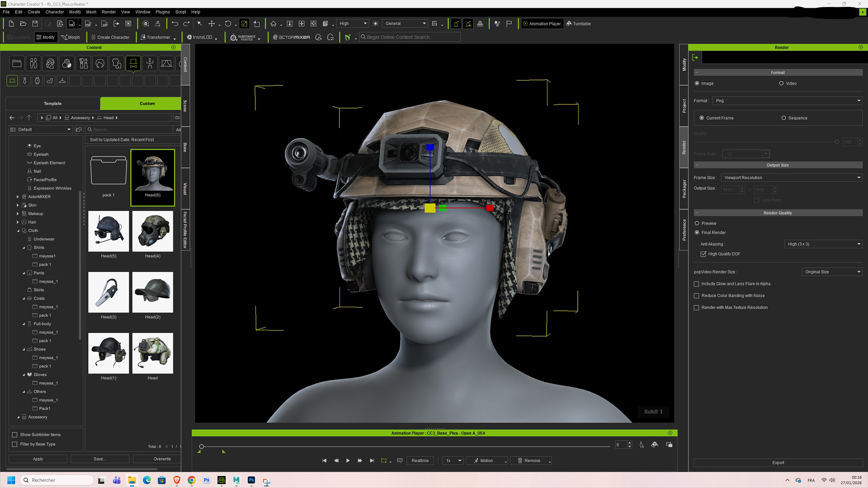
Task: Open the Turntable button
Action: point(578,23)
